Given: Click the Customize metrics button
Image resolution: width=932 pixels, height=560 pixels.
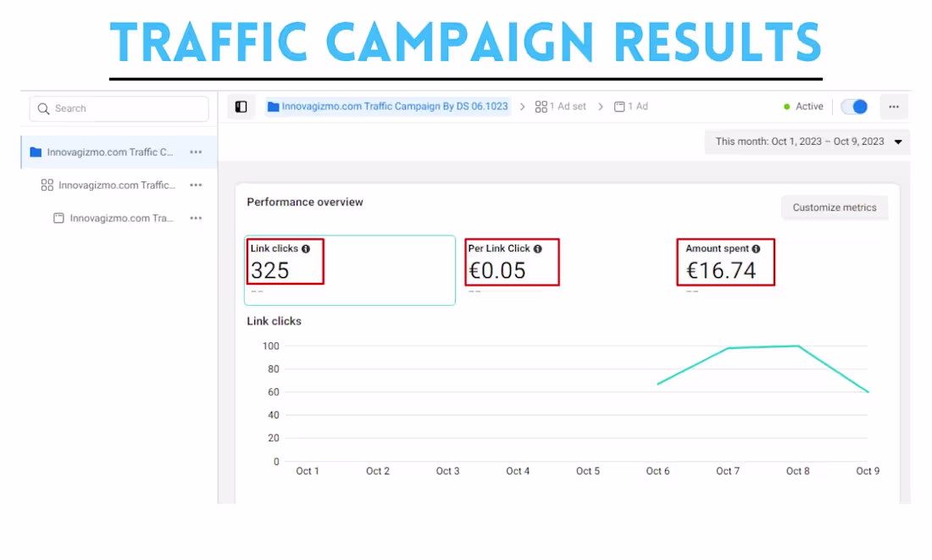Looking at the screenshot, I should point(834,208).
